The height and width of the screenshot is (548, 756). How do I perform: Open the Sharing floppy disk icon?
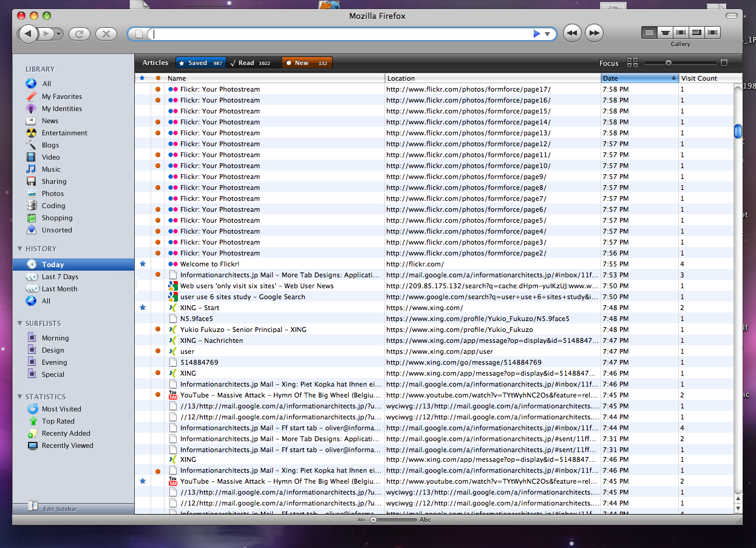click(x=31, y=181)
